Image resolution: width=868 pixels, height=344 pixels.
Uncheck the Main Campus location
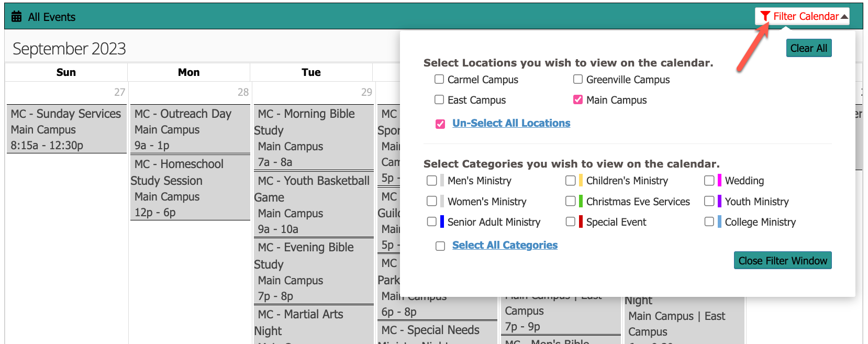578,99
